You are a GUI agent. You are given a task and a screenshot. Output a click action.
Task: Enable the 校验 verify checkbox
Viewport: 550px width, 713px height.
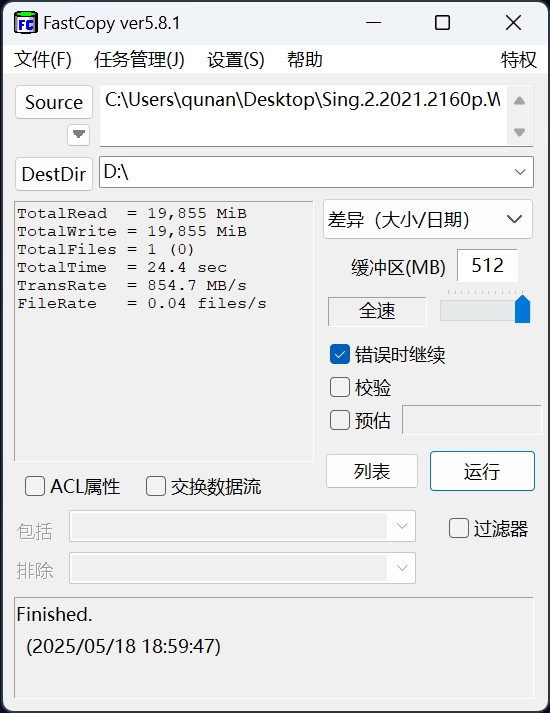[340, 387]
